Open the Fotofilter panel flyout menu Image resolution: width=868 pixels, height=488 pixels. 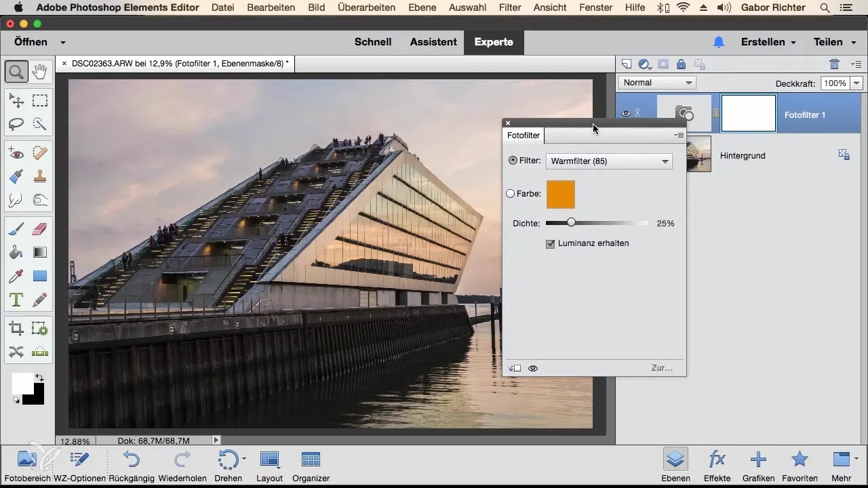pyautogui.click(x=679, y=136)
